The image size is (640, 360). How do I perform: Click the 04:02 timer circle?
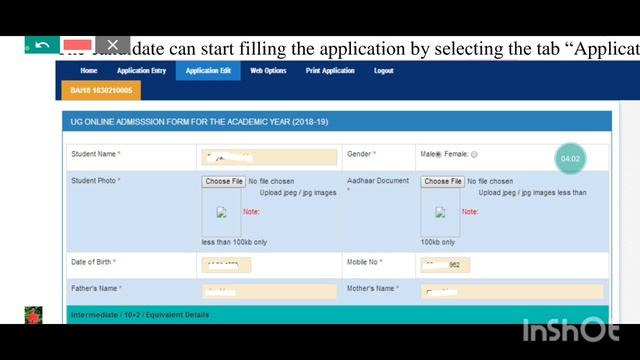[x=570, y=158]
